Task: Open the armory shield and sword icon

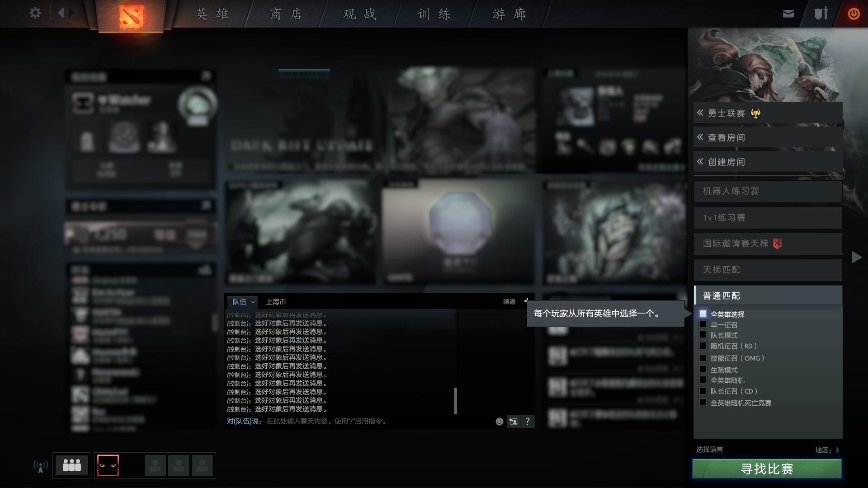Action: pyautogui.click(x=821, y=14)
